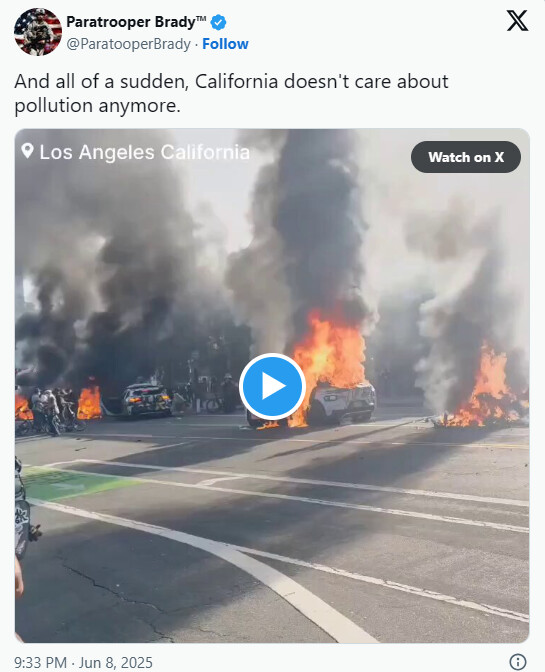
Task: Open Paratrooper Brady's profile avatar
Action: pyautogui.click(x=38, y=32)
